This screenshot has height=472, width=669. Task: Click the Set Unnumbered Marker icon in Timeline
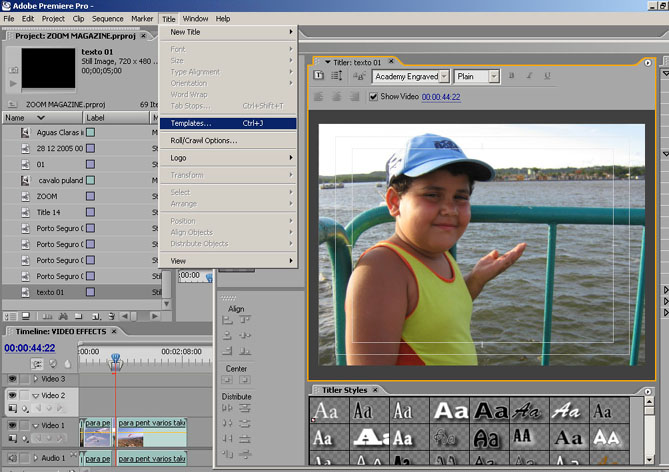tap(67, 364)
